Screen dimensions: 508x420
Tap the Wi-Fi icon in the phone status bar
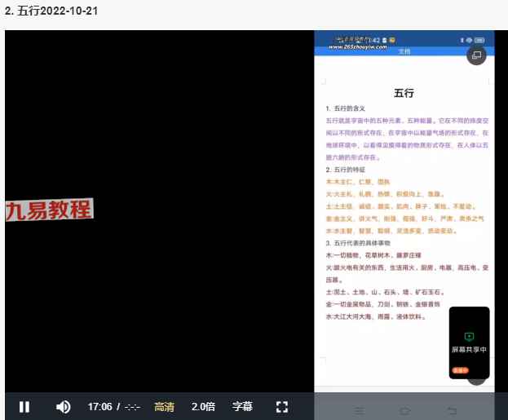pos(469,40)
